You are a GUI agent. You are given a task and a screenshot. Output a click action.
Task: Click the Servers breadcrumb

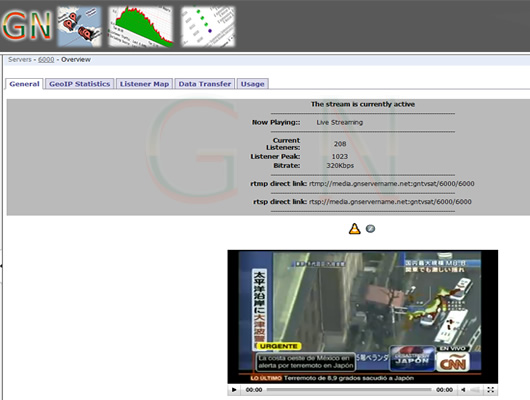[20, 60]
